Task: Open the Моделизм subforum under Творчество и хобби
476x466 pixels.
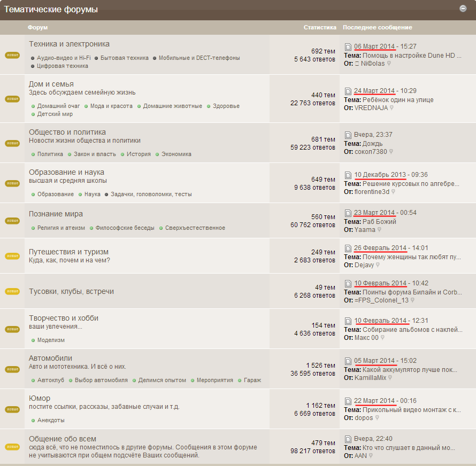Action: 51,340
